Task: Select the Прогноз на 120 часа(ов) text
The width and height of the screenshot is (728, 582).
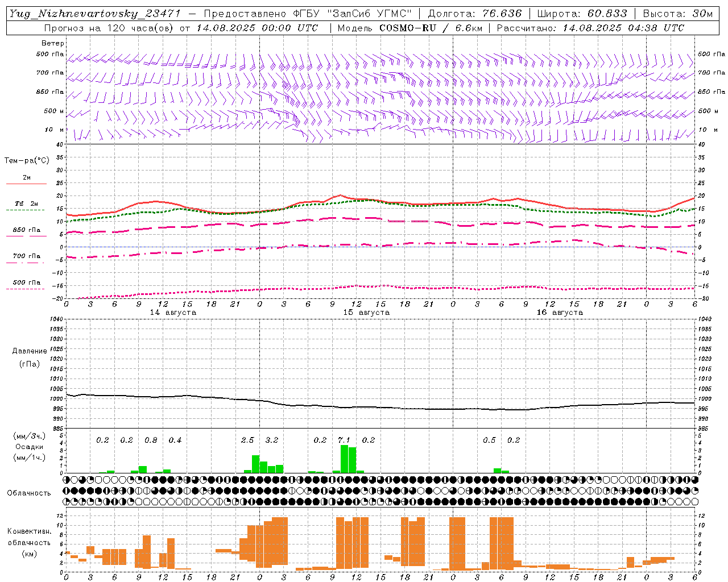Action: tap(109, 28)
